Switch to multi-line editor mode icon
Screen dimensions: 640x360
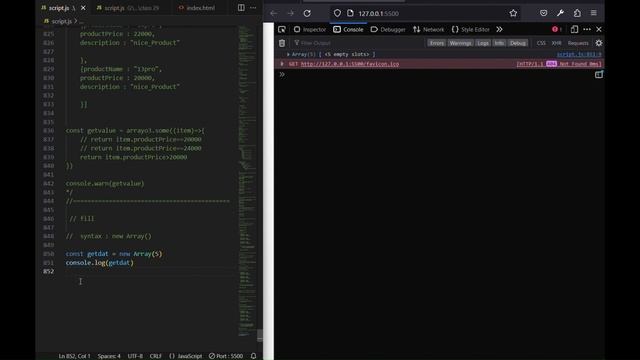click(598, 75)
